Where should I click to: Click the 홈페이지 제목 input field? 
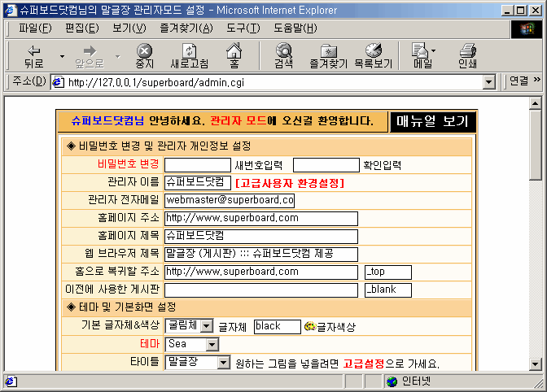(x=261, y=237)
